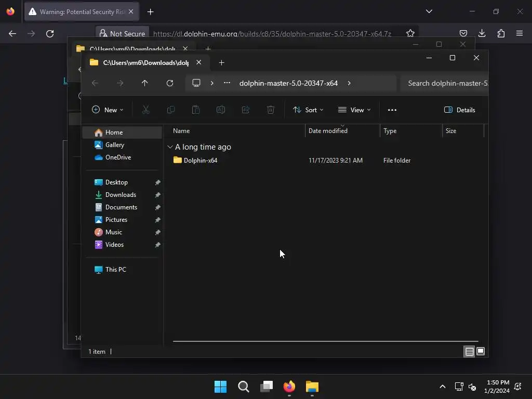Switch to details list view icon in status bar

[469, 352]
